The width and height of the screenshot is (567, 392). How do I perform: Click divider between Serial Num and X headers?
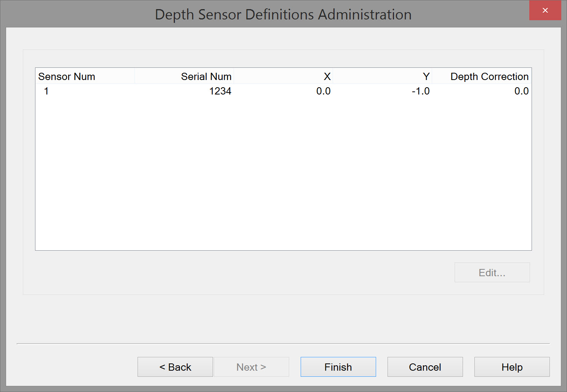point(234,77)
